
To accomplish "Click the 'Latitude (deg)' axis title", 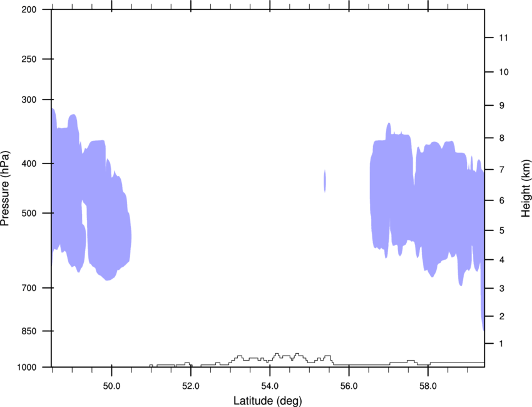I will coord(267,401).
